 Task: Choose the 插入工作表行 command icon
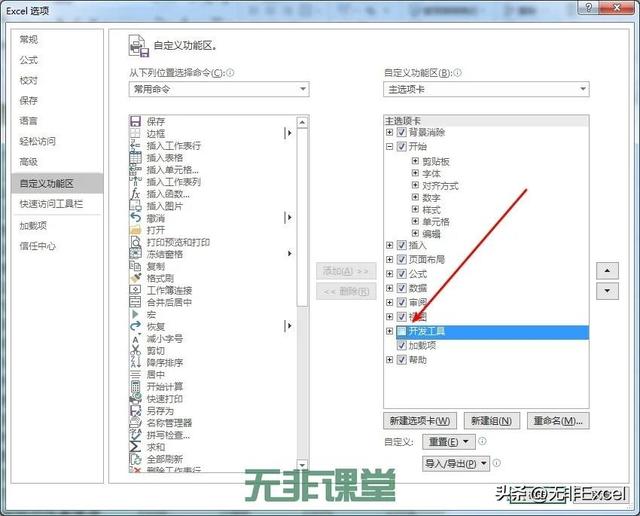click(x=135, y=145)
